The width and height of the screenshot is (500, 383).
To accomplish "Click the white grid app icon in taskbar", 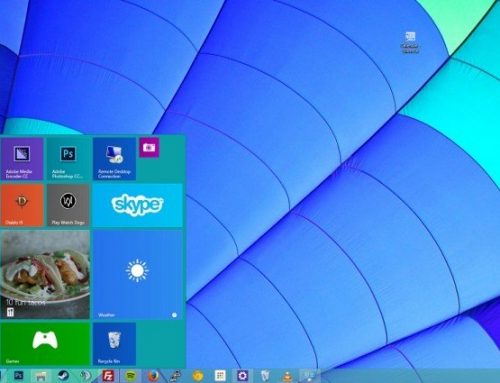I will (x=220, y=376).
